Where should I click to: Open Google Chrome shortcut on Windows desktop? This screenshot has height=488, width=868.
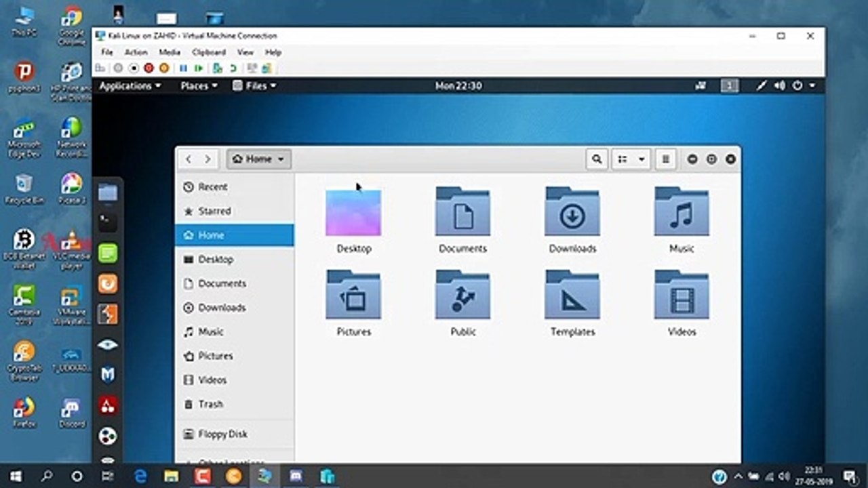click(x=71, y=25)
